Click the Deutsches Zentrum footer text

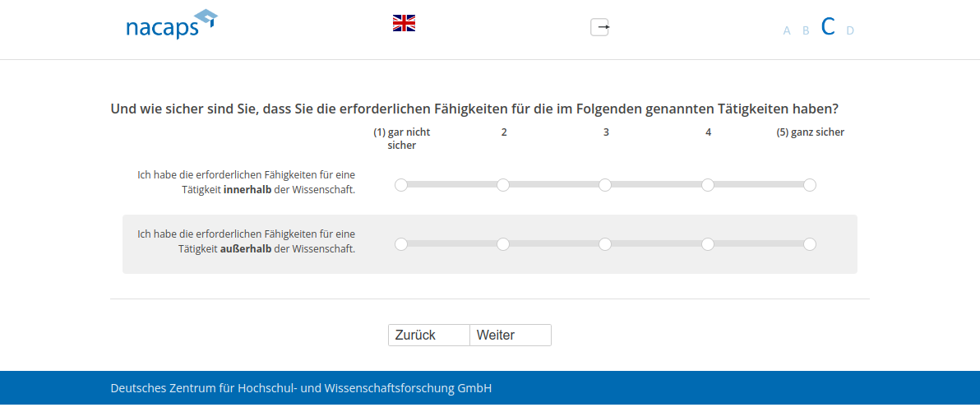click(301, 388)
